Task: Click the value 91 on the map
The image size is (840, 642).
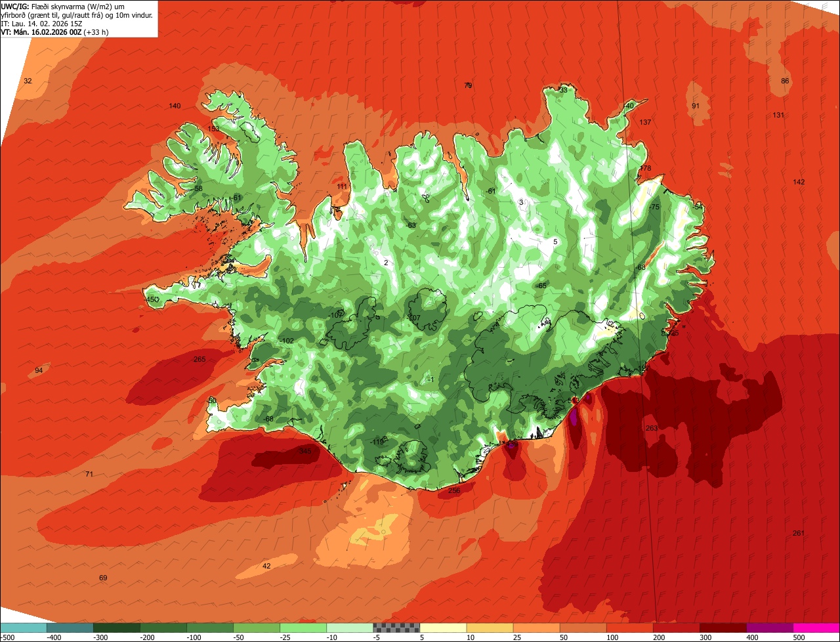Action: pos(696,106)
